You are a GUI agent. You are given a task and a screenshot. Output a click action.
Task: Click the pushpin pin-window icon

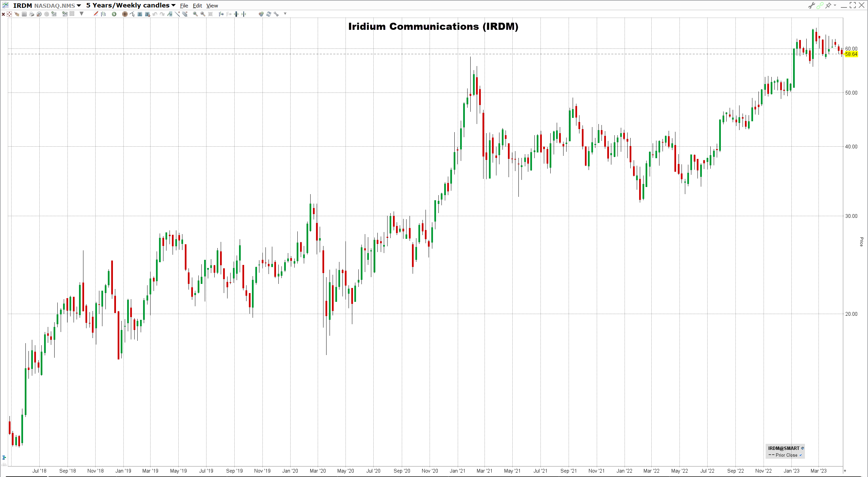click(x=828, y=5)
